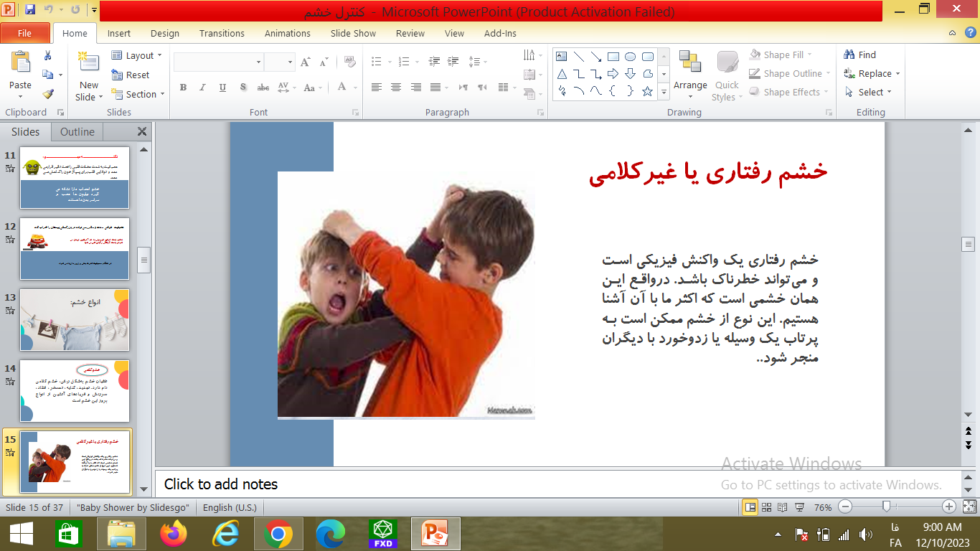Switch to Slide Sorter view icon

(x=766, y=507)
